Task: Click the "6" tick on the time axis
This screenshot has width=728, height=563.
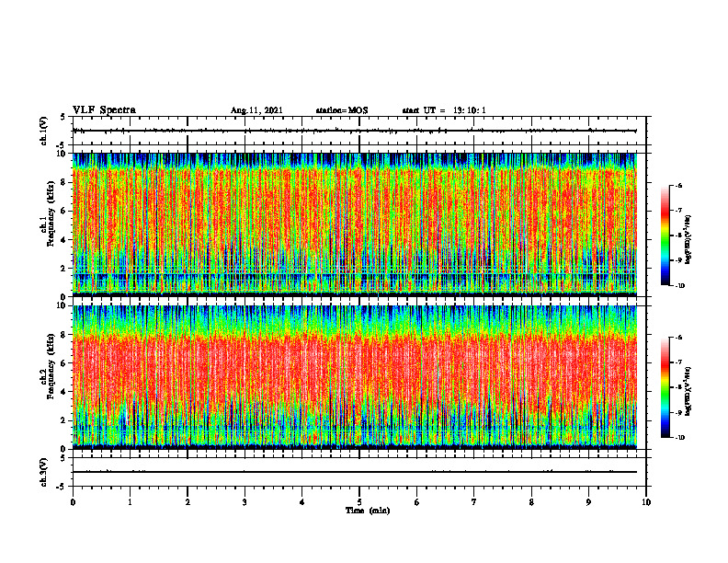Action: pyautogui.click(x=417, y=502)
